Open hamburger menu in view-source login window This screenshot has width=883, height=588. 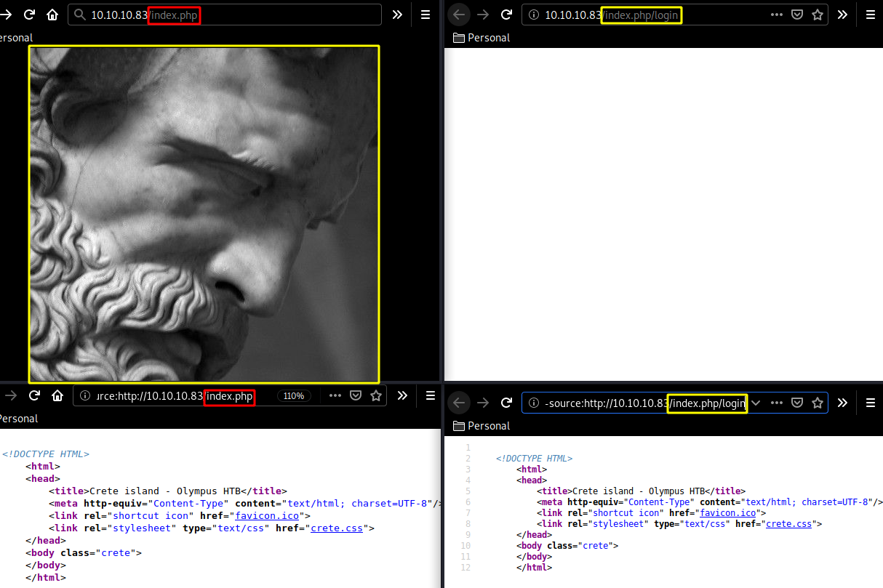point(871,403)
